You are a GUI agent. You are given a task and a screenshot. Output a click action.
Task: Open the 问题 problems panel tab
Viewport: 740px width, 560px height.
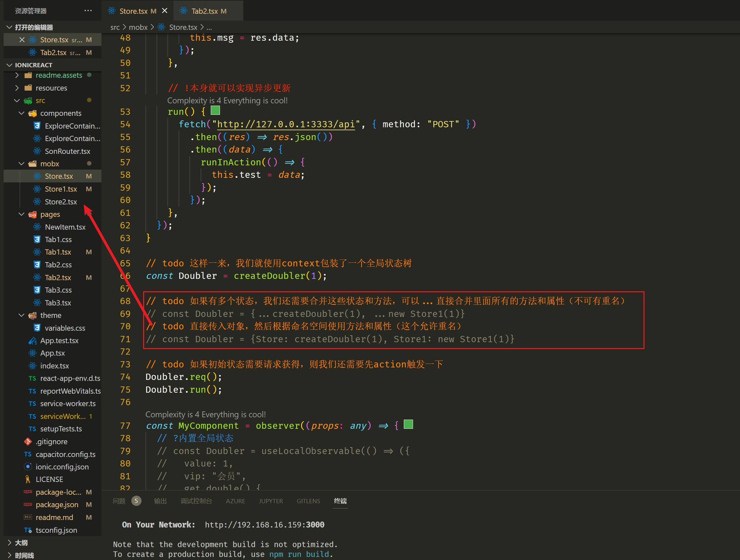119,501
